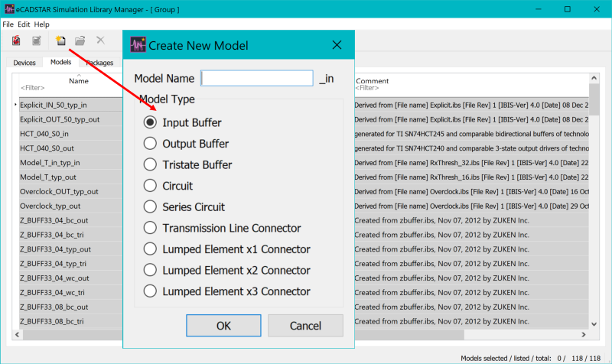
Task: Select row Z_BUFF33_04_bc_tri
Action: (x=51, y=235)
